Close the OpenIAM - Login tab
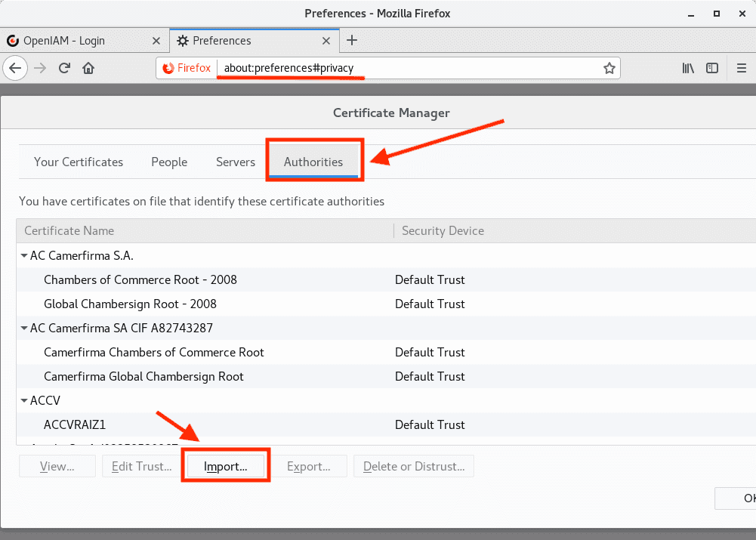Screen dimensions: 756x540 156,41
